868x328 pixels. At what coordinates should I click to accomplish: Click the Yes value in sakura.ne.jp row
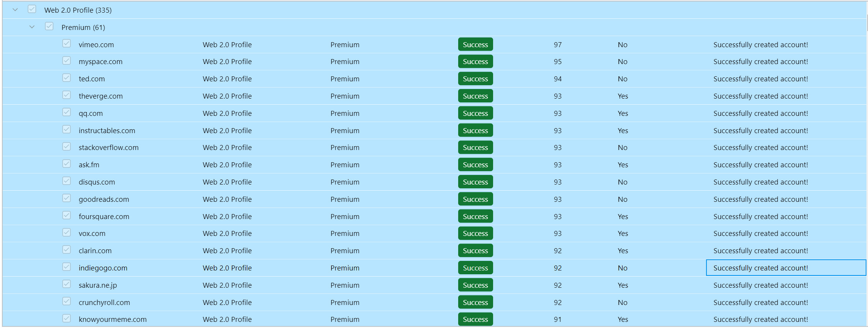tap(623, 285)
